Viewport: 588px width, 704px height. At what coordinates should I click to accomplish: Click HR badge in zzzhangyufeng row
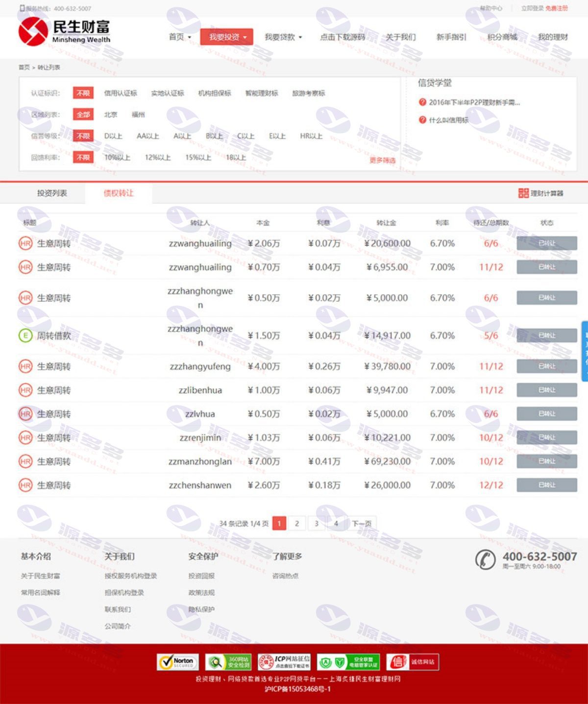point(25,366)
